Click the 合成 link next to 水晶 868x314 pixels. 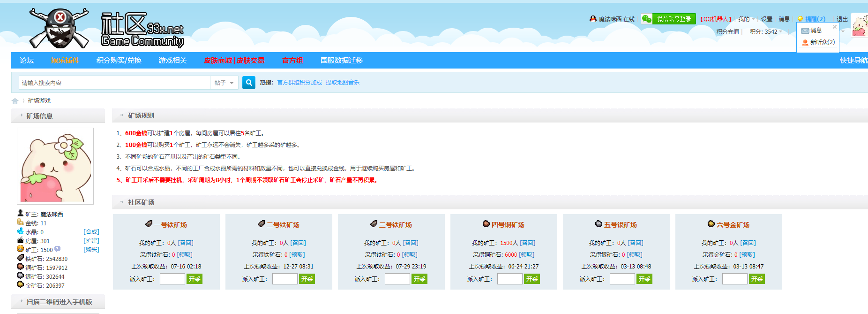coord(91,232)
